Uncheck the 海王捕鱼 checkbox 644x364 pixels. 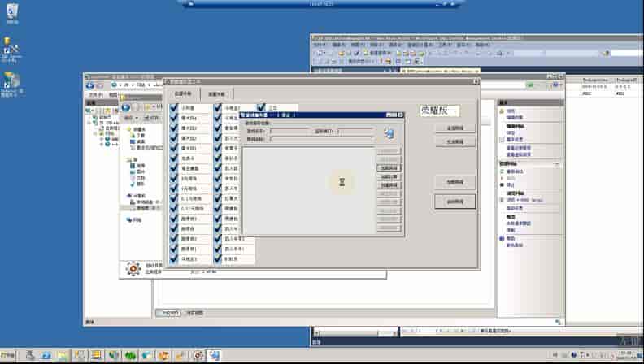click(174, 168)
